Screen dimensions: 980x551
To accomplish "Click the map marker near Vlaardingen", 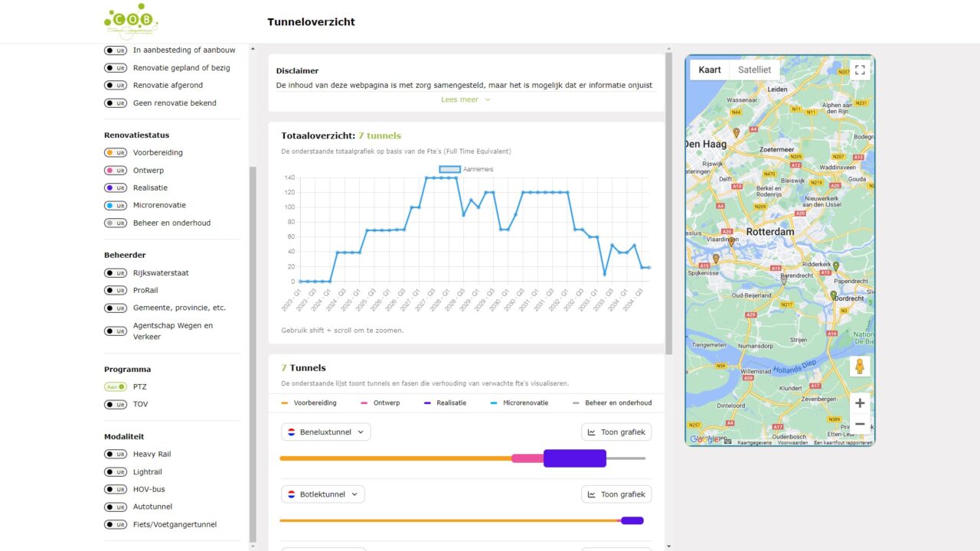I will pyautogui.click(x=731, y=242).
